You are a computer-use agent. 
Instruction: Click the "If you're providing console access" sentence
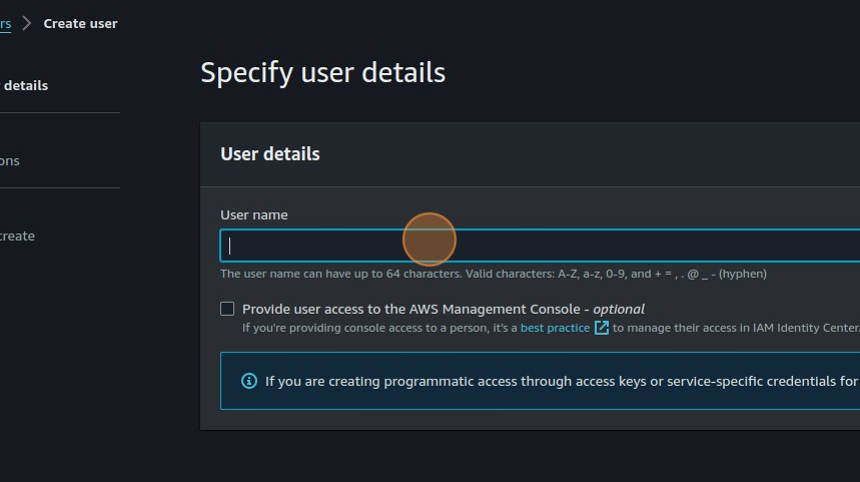[x=378, y=328]
